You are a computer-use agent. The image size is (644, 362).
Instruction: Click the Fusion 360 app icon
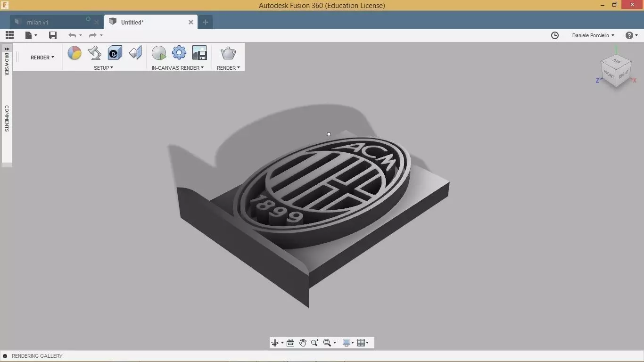tap(5, 5)
